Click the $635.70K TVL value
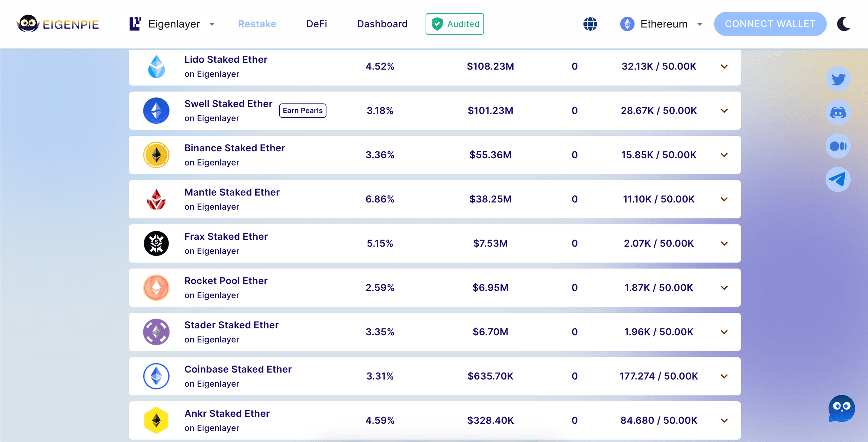 (490, 376)
